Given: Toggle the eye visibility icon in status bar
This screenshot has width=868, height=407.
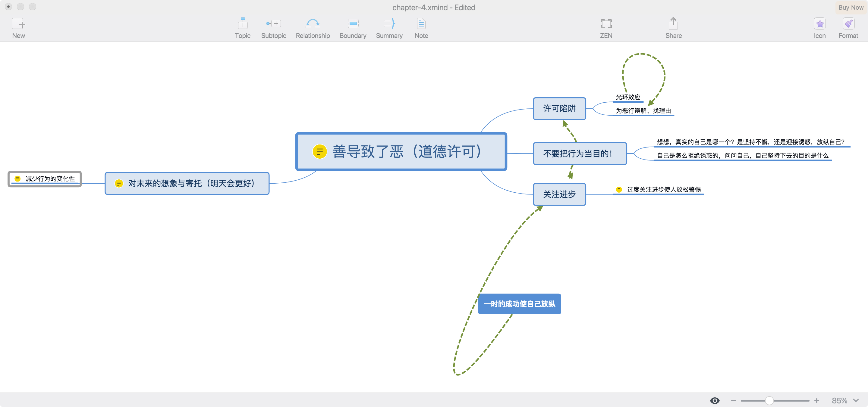Looking at the screenshot, I should (715, 401).
